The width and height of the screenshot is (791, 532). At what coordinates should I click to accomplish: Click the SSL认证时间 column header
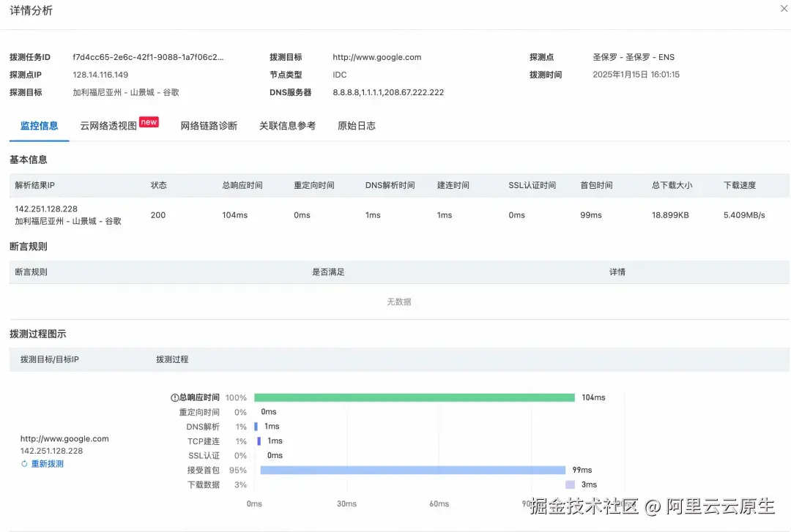click(x=532, y=185)
